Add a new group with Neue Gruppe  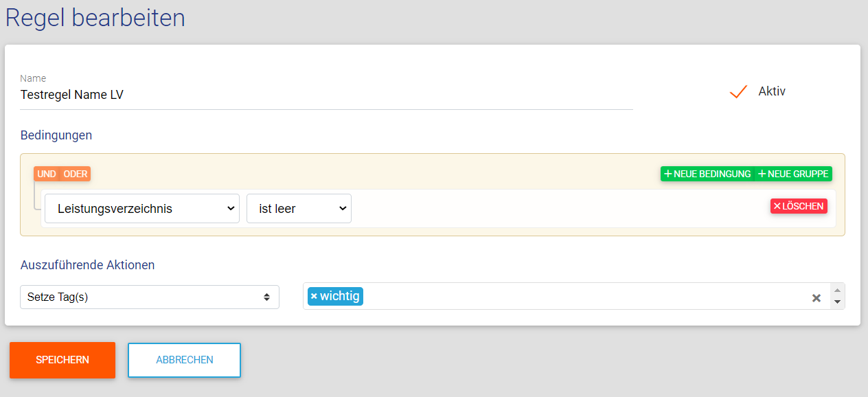coord(794,174)
